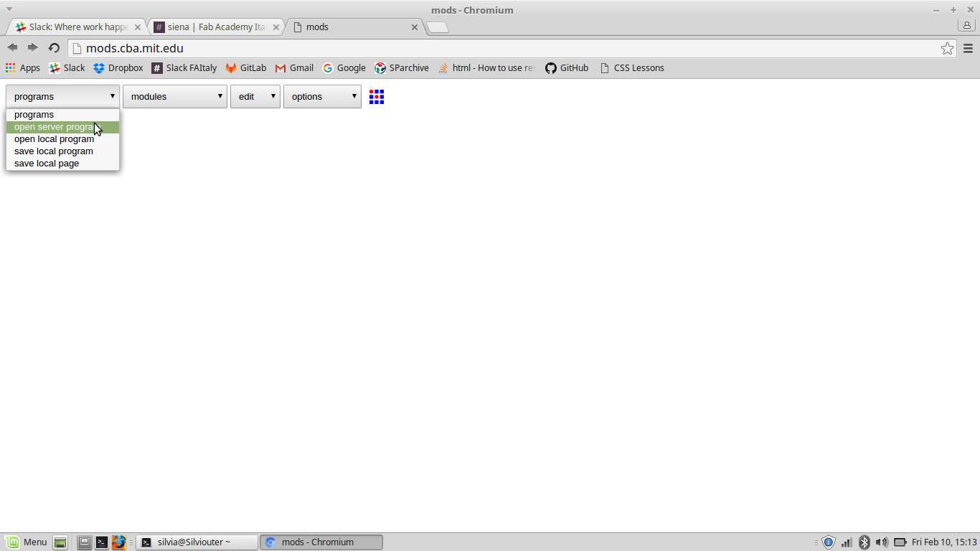The image size is (980, 551).
Task: Bookmark this page with the star icon
Action: coord(947,48)
